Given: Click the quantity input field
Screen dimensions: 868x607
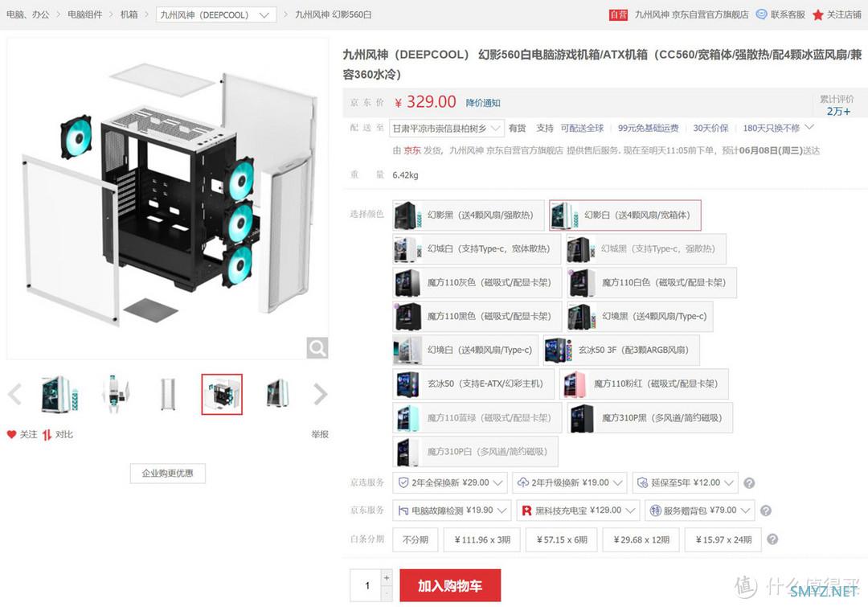Looking at the screenshot, I should (x=366, y=585).
